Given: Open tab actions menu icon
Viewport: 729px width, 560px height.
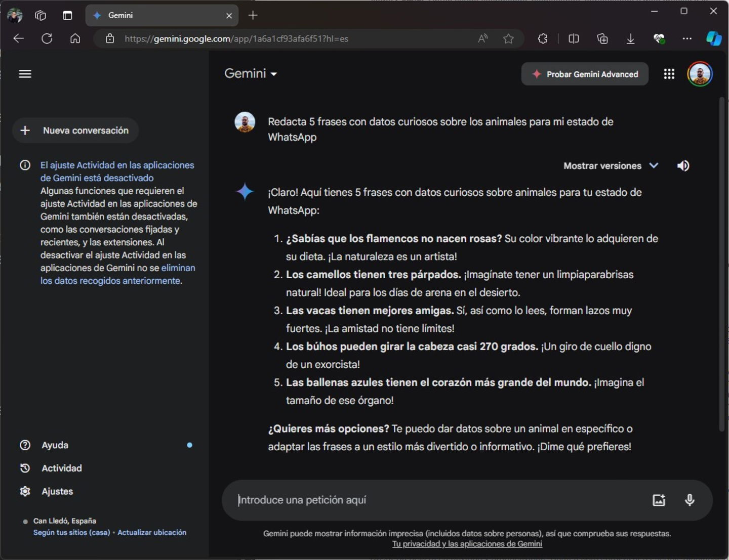Looking at the screenshot, I should (x=67, y=15).
